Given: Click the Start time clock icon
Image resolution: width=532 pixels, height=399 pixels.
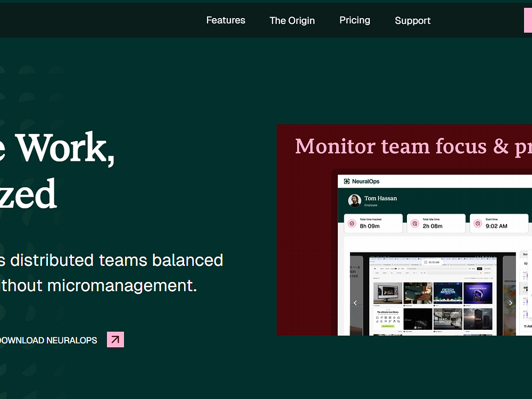Looking at the screenshot, I should [478, 223].
